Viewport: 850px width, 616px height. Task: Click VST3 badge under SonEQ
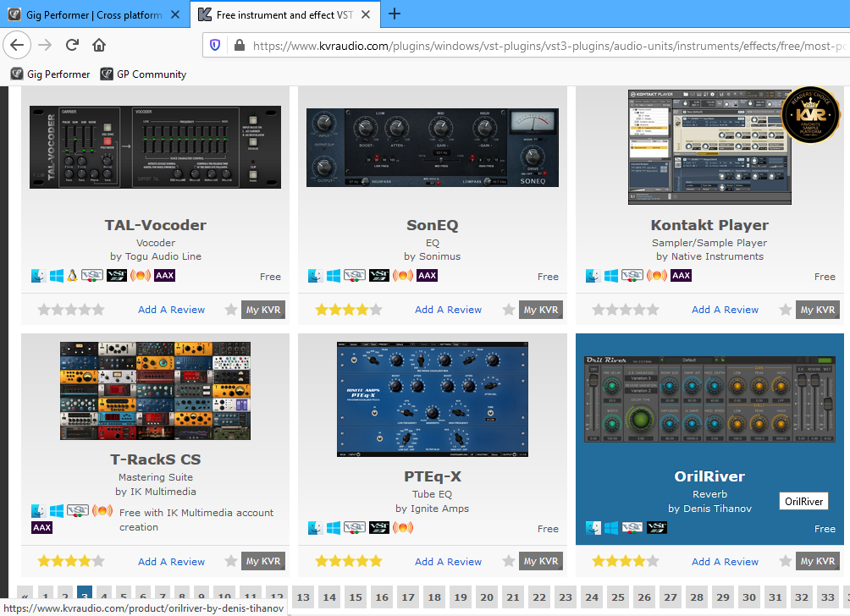(379, 276)
